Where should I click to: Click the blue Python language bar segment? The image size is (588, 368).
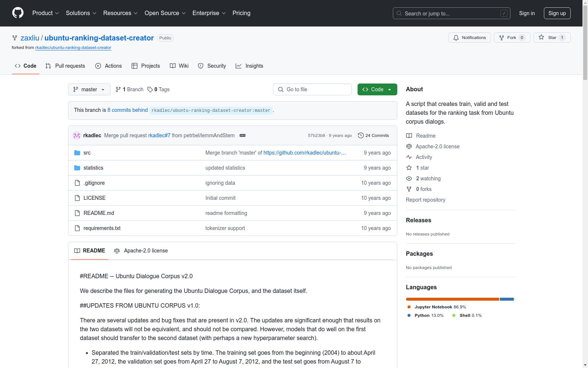[x=506, y=299]
